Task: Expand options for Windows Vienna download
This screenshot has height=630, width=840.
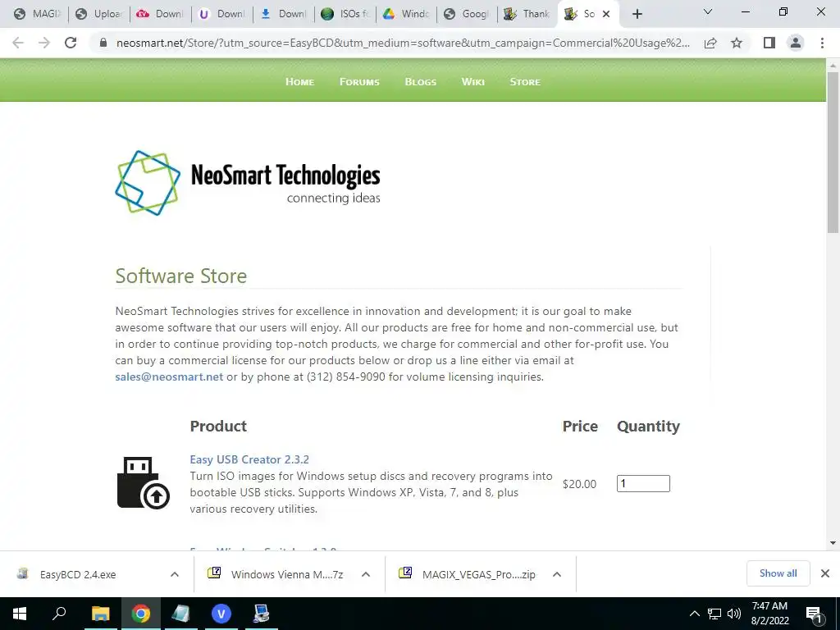Action: coord(365,574)
